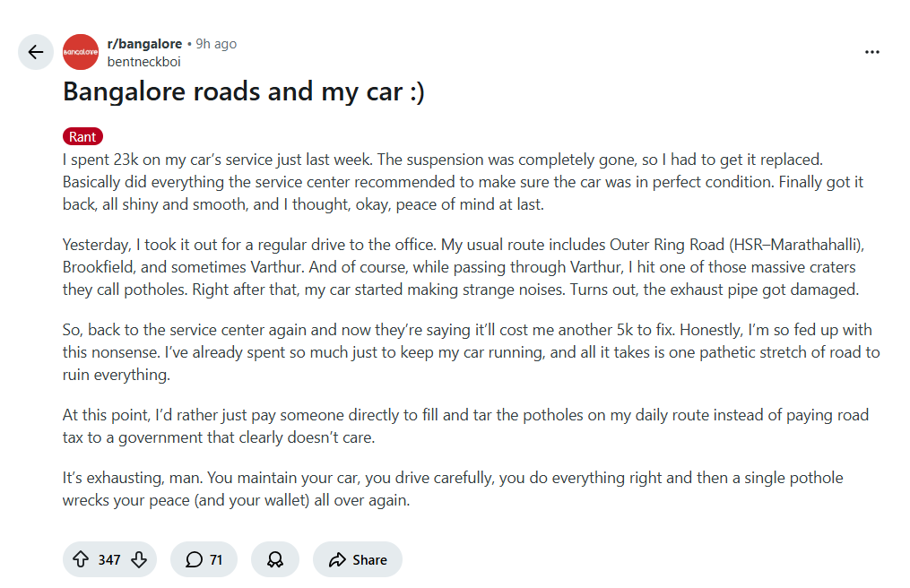Open the r/bangalore subreddit link
Viewport: 910px width, 588px height.
point(144,43)
